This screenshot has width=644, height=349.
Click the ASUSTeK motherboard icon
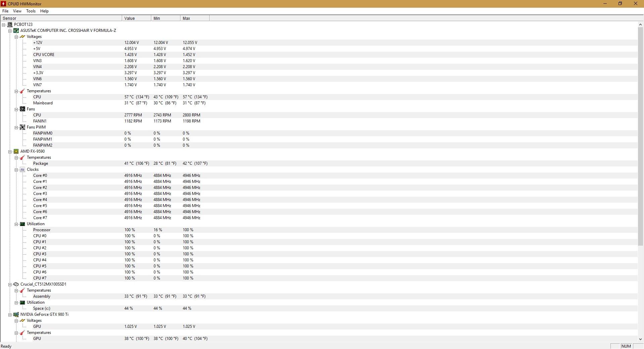(16, 31)
